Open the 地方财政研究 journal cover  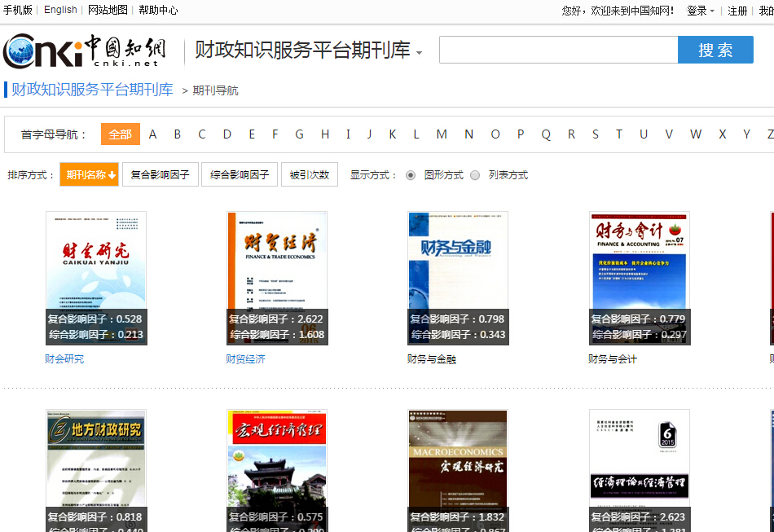pyautogui.click(x=96, y=470)
